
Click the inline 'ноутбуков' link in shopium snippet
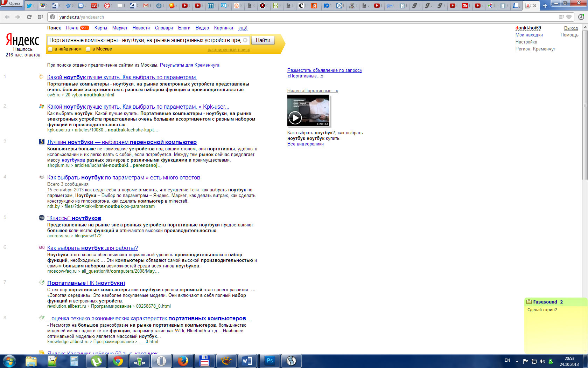73,160
